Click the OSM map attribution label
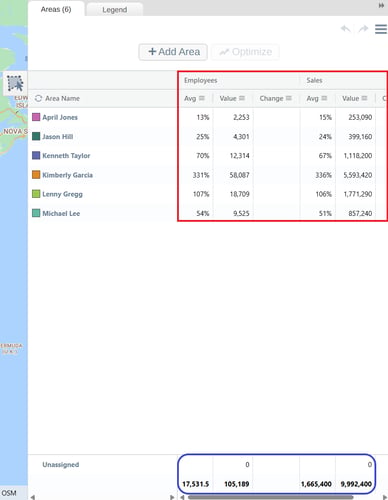The height and width of the screenshot is (500, 388). click(9, 493)
